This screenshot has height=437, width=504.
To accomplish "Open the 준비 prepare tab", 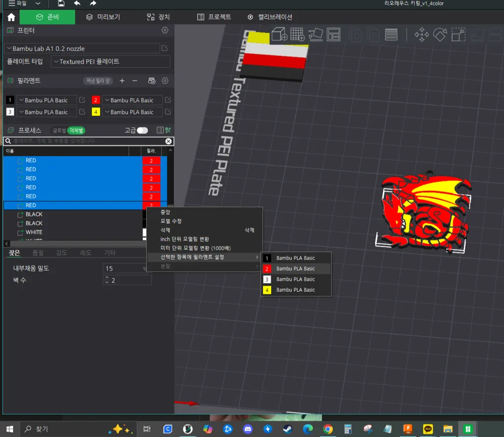I will (x=47, y=17).
